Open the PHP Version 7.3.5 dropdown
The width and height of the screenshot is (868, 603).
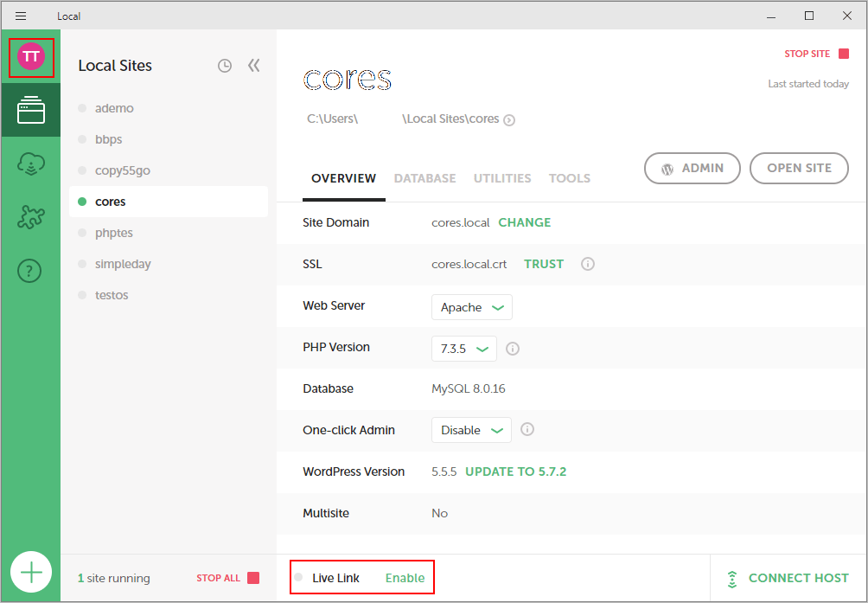(x=464, y=349)
